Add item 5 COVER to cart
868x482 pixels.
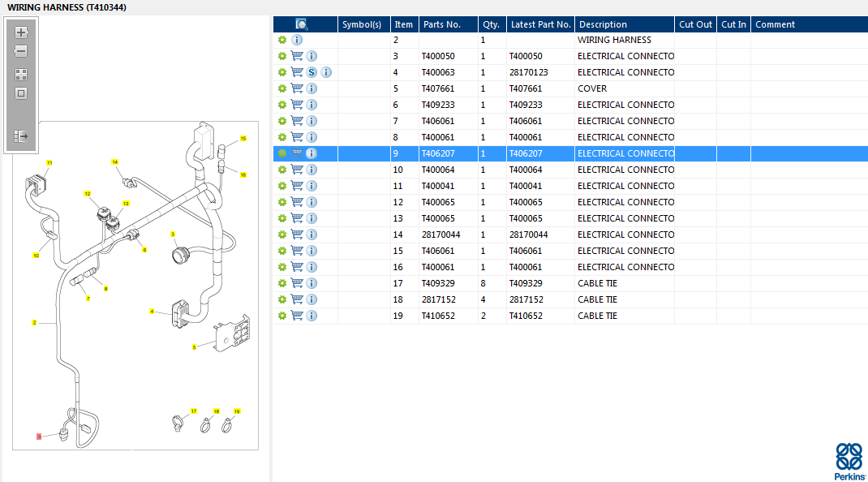point(297,88)
